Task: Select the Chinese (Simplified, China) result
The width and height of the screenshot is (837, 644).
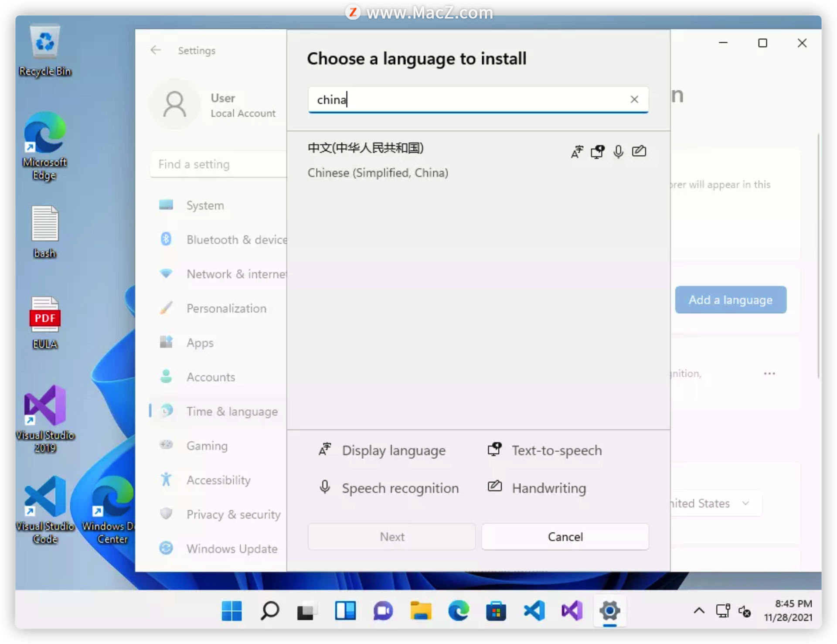Action: [478, 160]
